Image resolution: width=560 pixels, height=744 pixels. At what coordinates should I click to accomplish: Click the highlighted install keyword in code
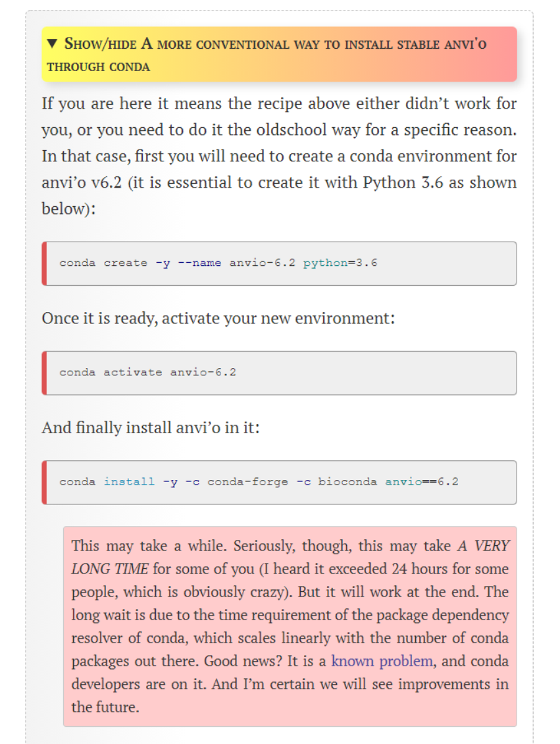pos(129,482)
